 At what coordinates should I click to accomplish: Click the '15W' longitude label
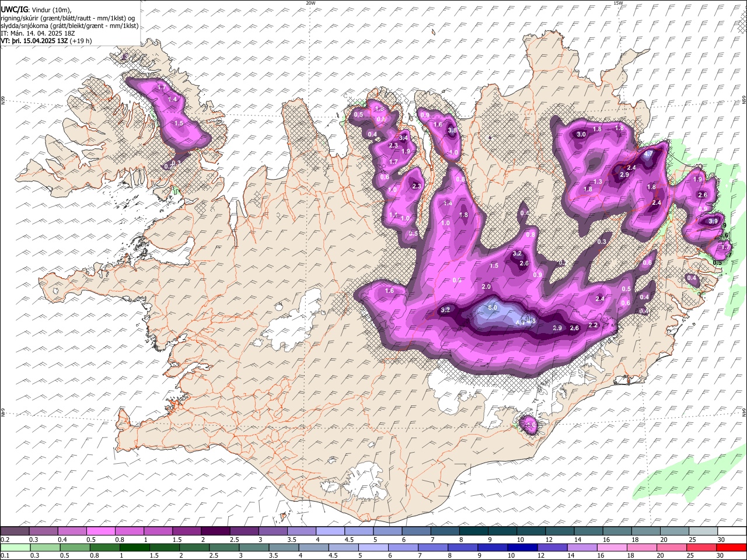point(618,3)
